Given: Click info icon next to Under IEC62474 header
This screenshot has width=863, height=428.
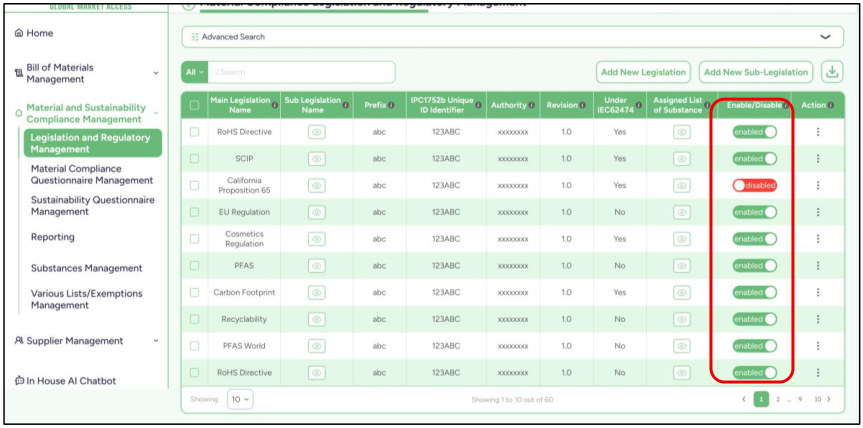Looking at the screenshot, I should pyautogui.click(x=639, y=105).
